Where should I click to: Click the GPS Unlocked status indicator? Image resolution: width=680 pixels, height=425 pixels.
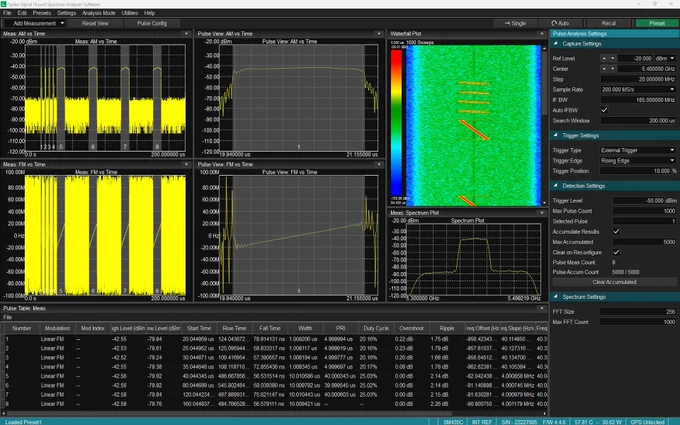[x=647, y=422]
